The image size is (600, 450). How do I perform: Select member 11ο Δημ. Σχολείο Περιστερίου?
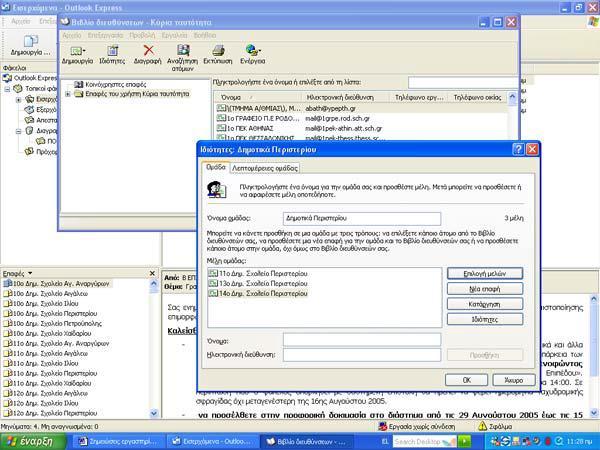pos(258,274)
